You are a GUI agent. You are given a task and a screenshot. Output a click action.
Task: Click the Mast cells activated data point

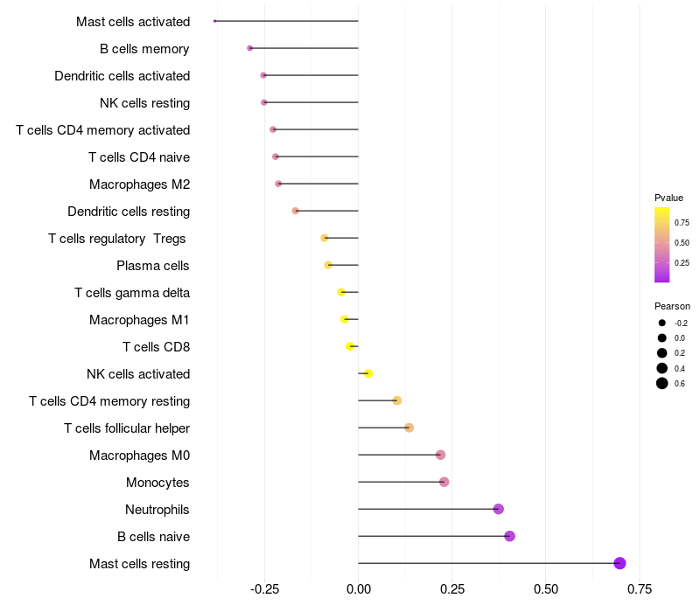tap(214, 21)
